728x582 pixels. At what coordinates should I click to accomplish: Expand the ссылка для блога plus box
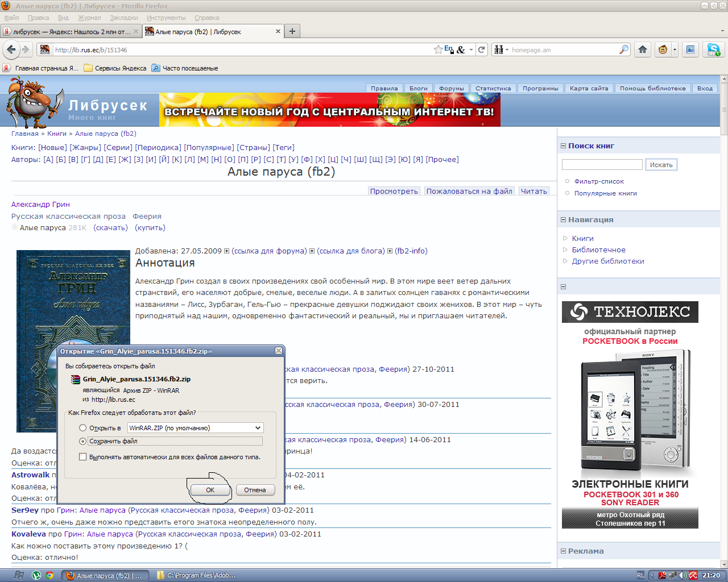(x=312, y=251)
